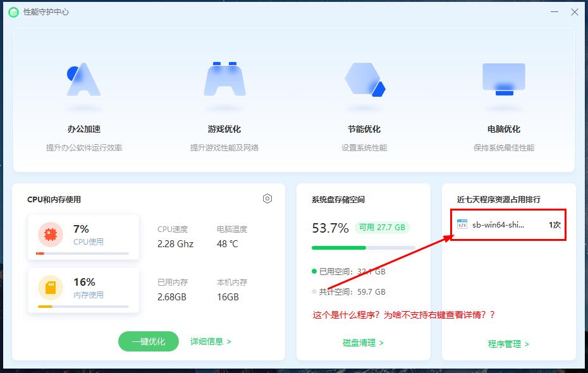Open the 节能优化 hexagon icon
Image resolution: width=588 pixels, height=373 pixels.
[365, 79]
